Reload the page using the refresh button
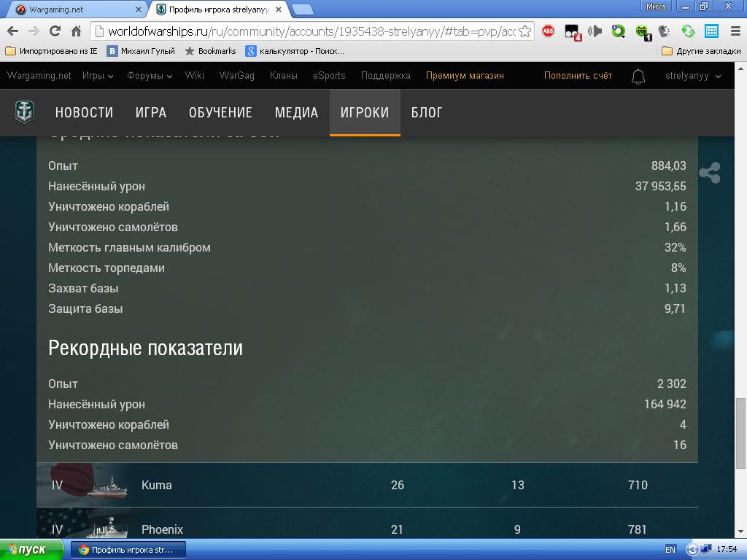Screen dimensions: 747x560 coord(55,31)
